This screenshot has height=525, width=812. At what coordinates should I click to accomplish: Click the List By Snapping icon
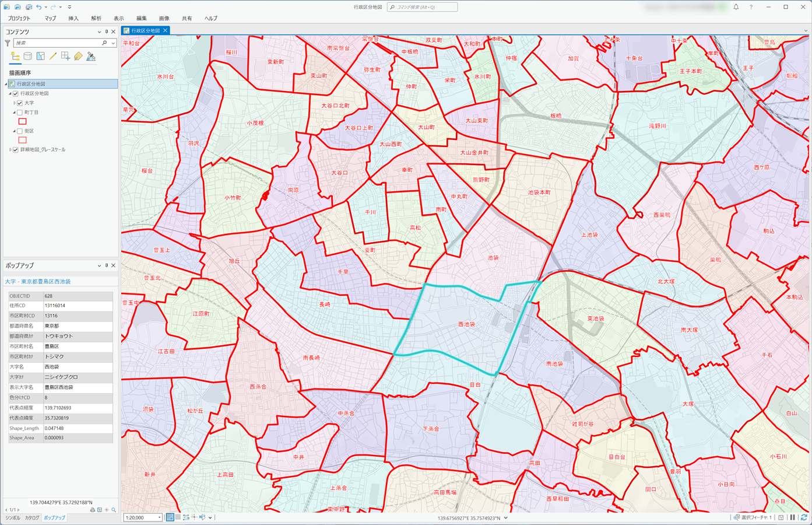click(x=65, y=57)
